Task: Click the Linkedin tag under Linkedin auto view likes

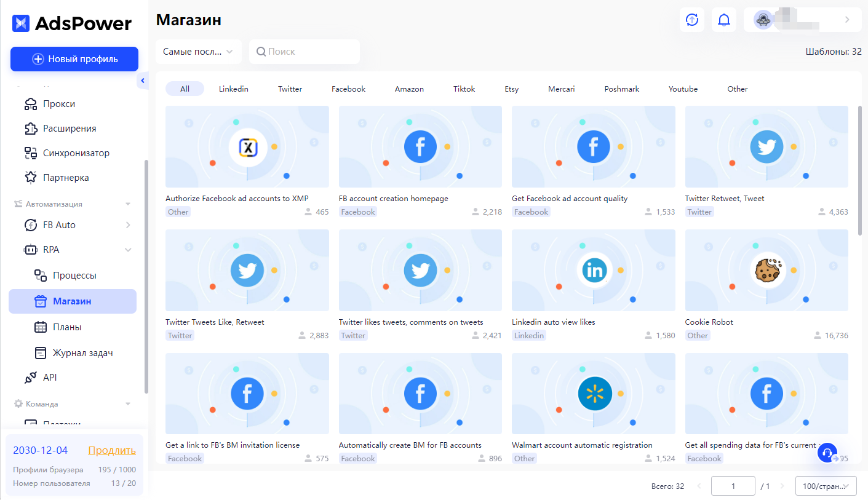Action: point(529,335)
